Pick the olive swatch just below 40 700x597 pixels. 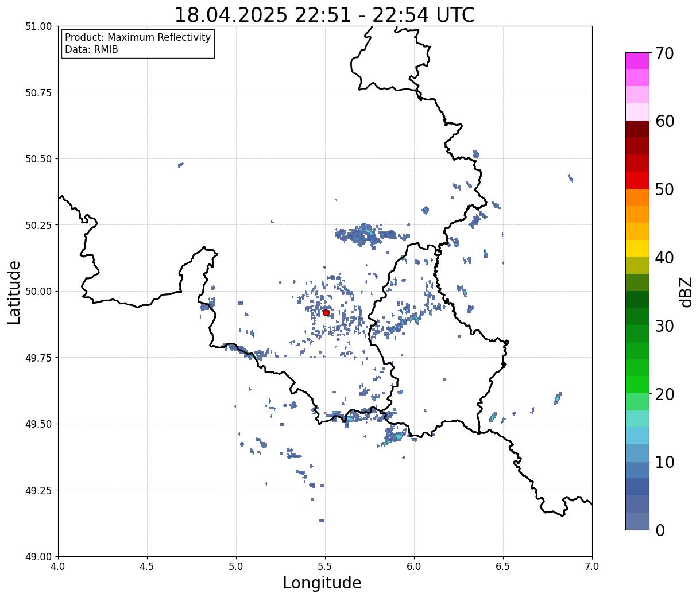(x=637, y=266)
